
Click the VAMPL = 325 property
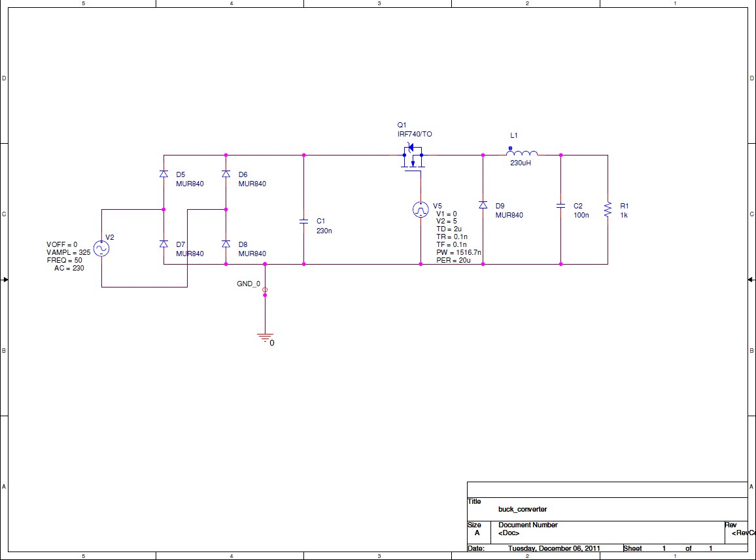pyautogui.click(x=69, y=252)
